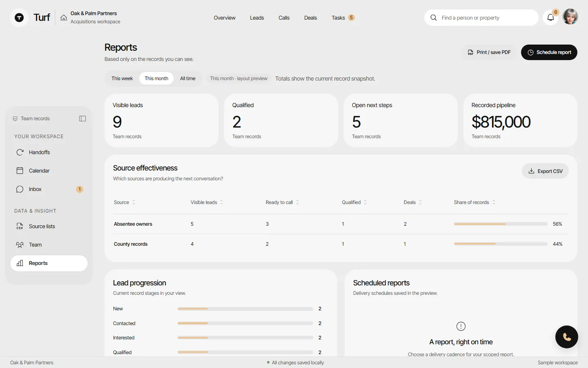Open the home workspace icon
The width and height of the screenshot is (588, 368).
[x=64, y=18]
